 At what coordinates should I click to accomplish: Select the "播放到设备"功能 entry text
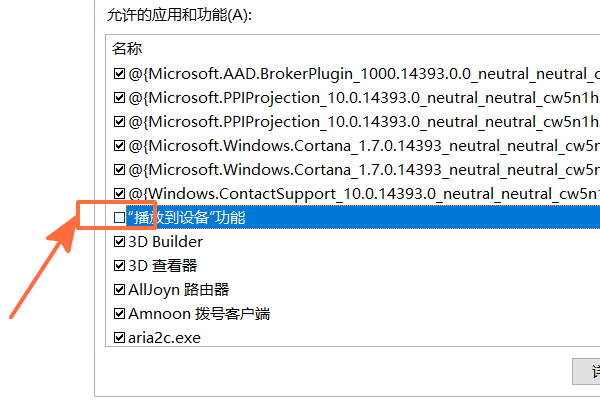click(186, 217)
